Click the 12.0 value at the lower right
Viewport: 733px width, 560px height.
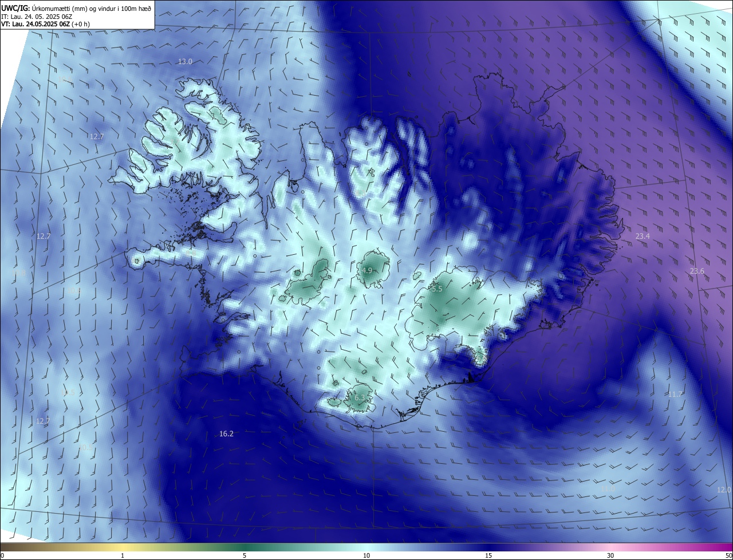click(724, 490)
